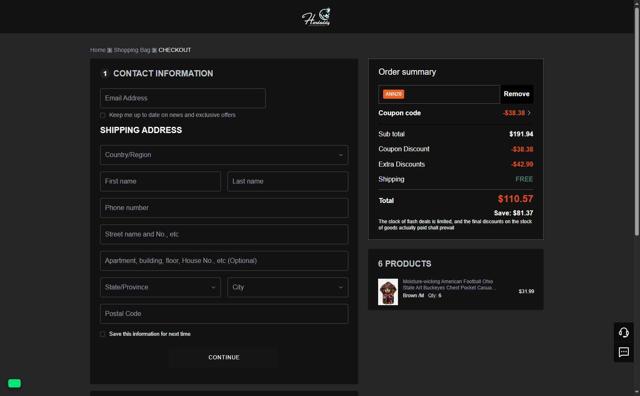
Task: Click the 'Save: $81.37' text
Action: click(x=513, y=213)
